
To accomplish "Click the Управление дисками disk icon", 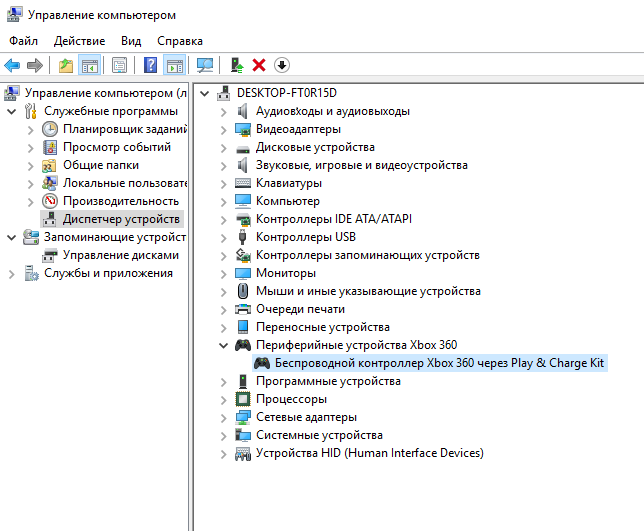I will [50, 255].
